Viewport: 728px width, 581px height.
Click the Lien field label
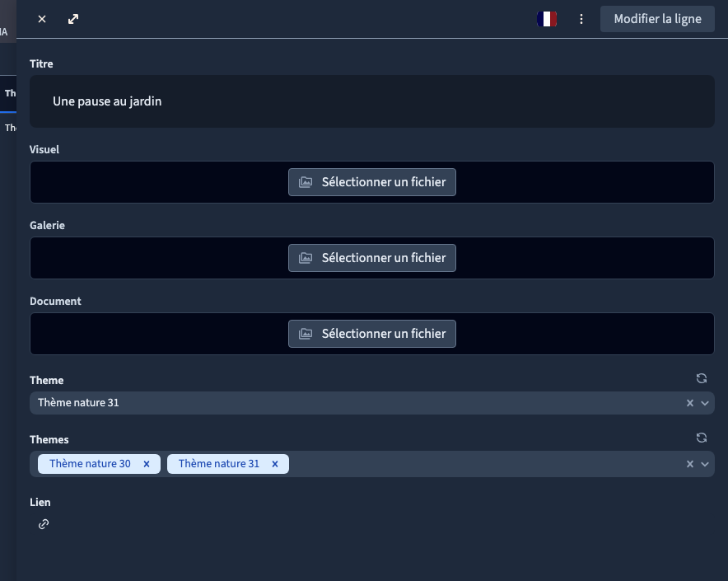(x=40, y=503)
